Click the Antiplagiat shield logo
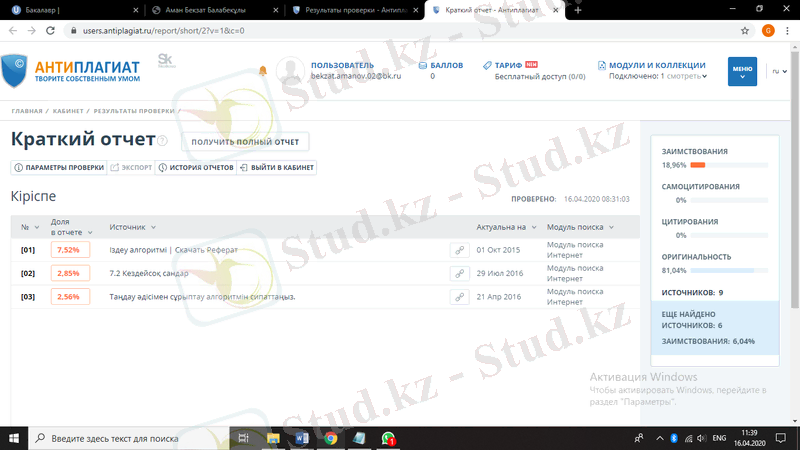Viewport: 800px width, 450px height. click(x=14, y=71)
